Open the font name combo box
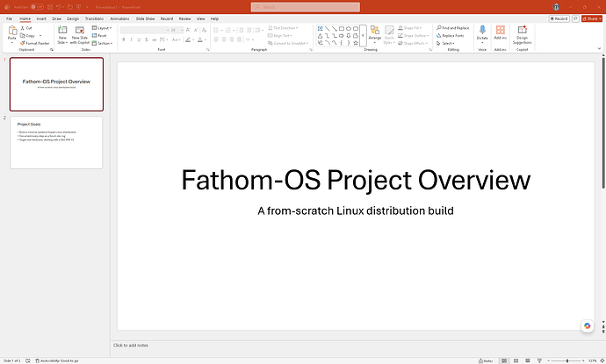Viewport: 606px width, 364px height. click(x=145, y=30)
